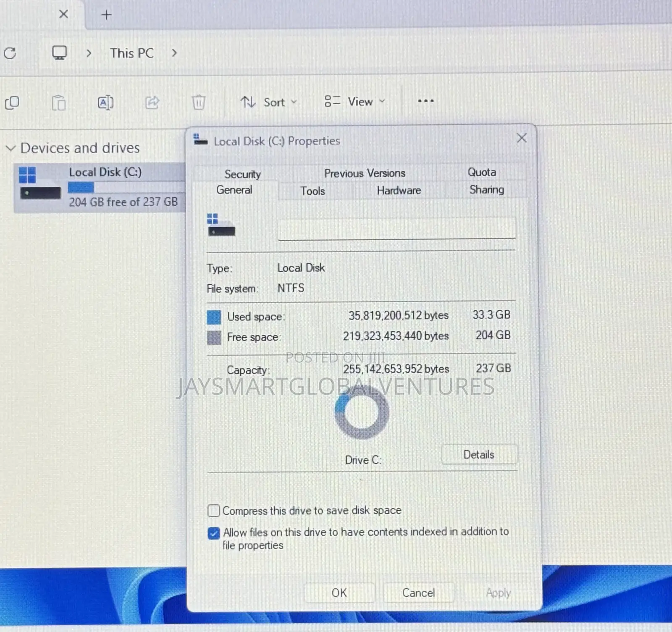Switch to the Tools tab
This screenshot has height=632, width=672.
click(x=312, y=191)
